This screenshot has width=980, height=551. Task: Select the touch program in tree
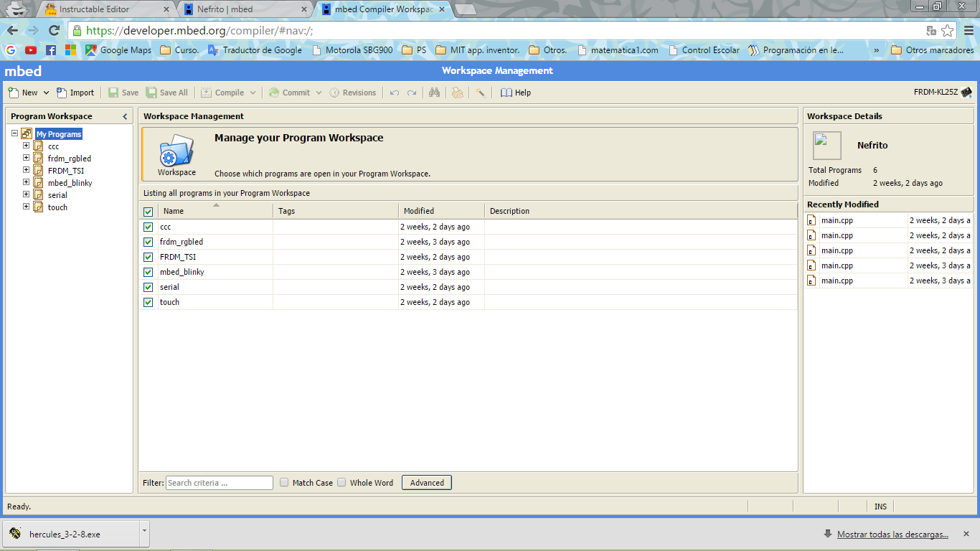tap(57, 207)
